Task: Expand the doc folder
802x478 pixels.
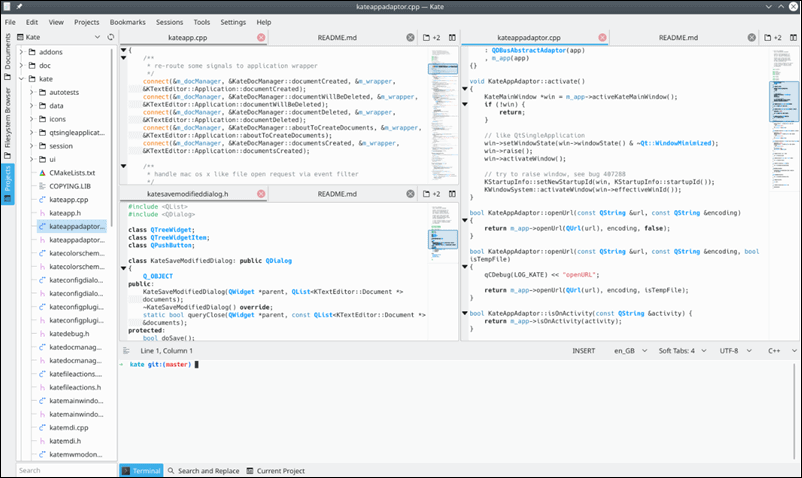Action: click(21, 65)
